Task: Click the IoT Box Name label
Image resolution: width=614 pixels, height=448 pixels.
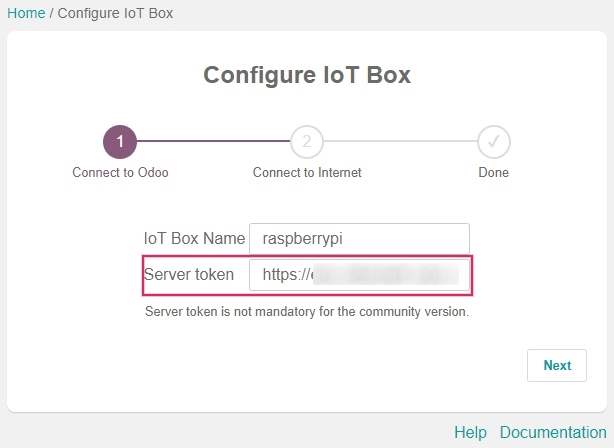Action: [194, 239]
